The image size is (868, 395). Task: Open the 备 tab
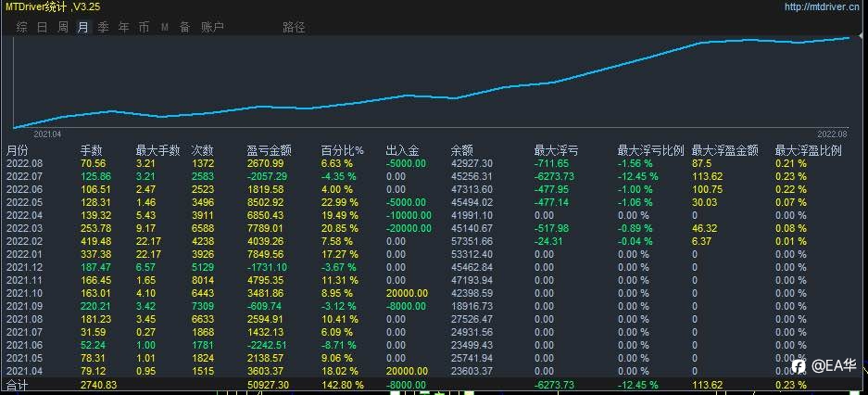point(185,27)
